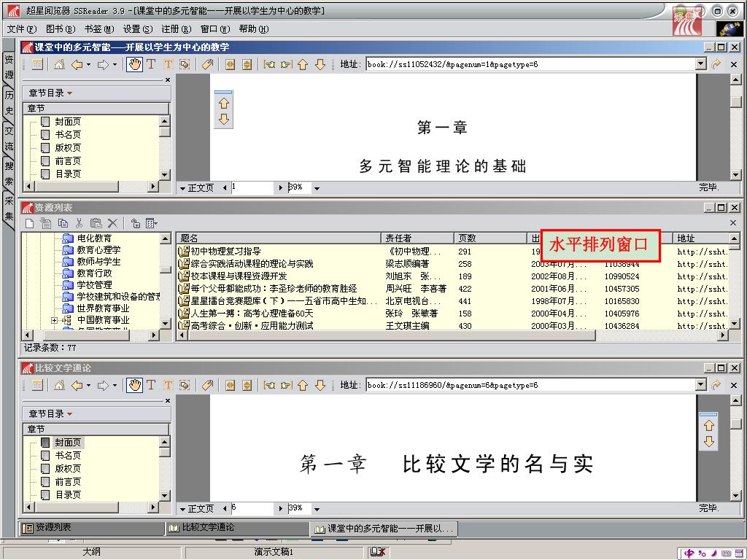Viewport: 747px width, 560px height.
Task: Open the 书签(M) menu
Action: [99, 29]
